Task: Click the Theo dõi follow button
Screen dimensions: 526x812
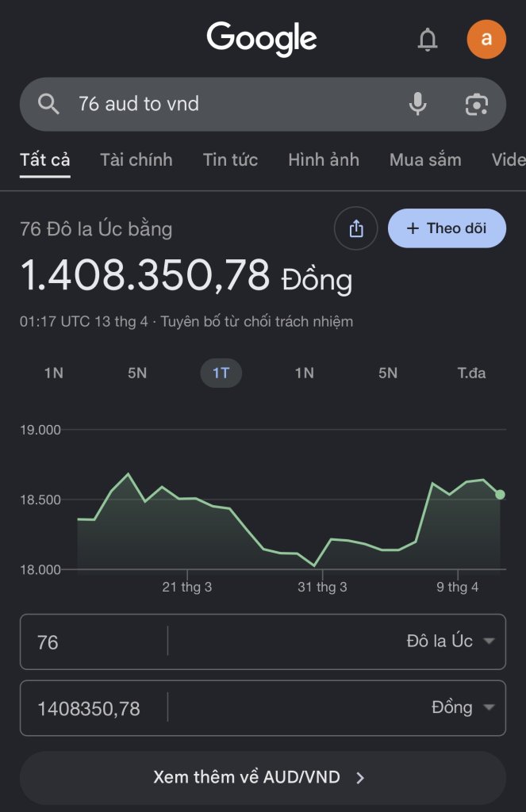Action: (447, 228)
